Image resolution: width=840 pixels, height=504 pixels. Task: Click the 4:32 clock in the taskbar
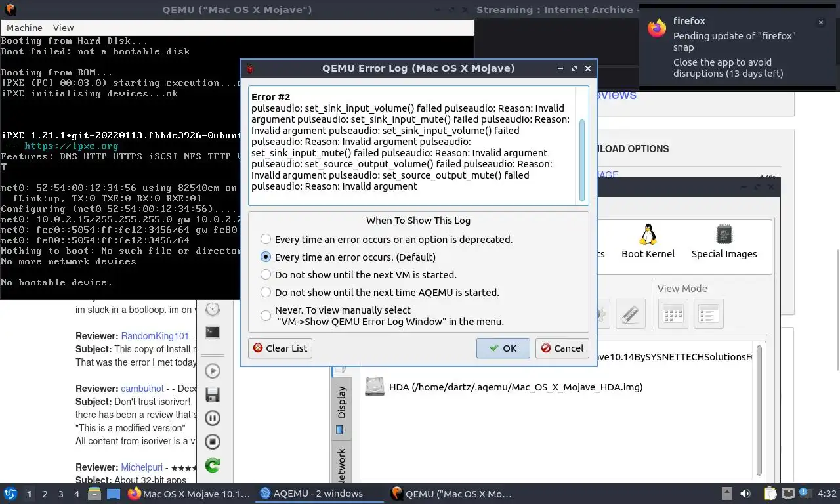(x=827, y=493)
